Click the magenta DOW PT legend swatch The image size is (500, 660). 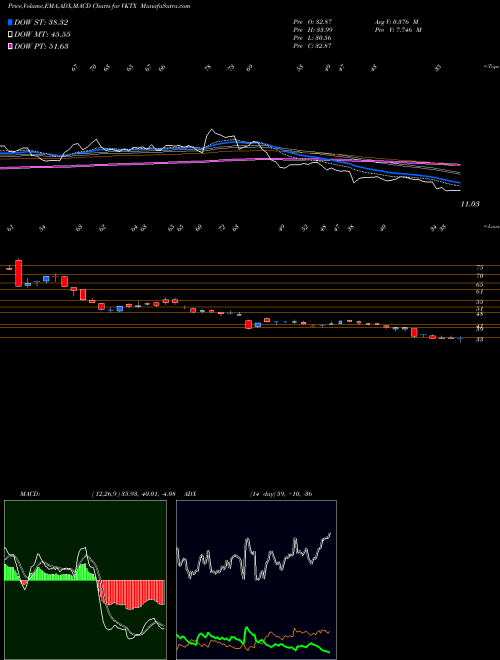(10, 46)
